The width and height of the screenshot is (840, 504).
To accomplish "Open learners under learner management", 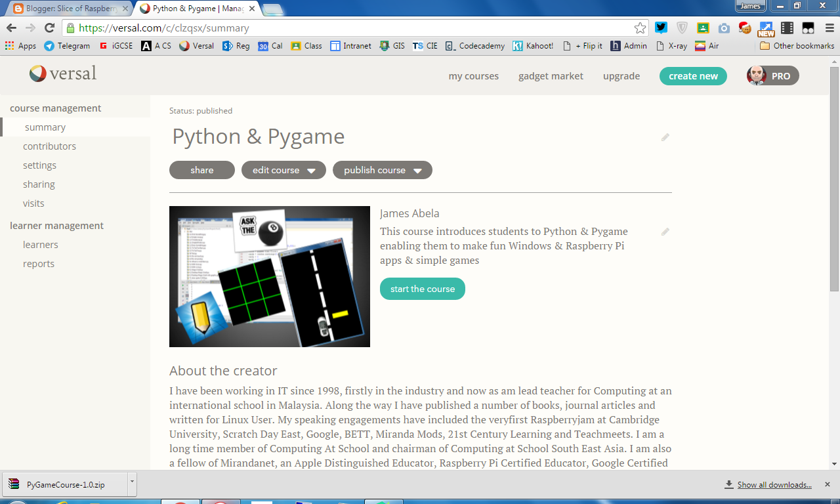I will (41, 245).
